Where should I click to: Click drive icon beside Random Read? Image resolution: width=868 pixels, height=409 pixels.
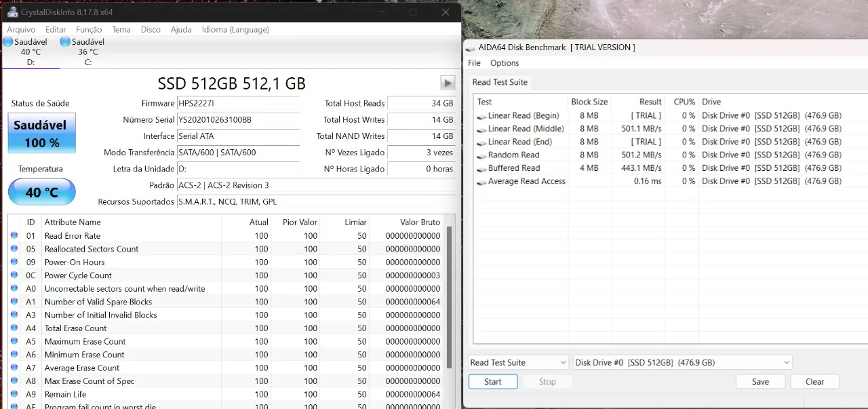(x=481, y=155)
